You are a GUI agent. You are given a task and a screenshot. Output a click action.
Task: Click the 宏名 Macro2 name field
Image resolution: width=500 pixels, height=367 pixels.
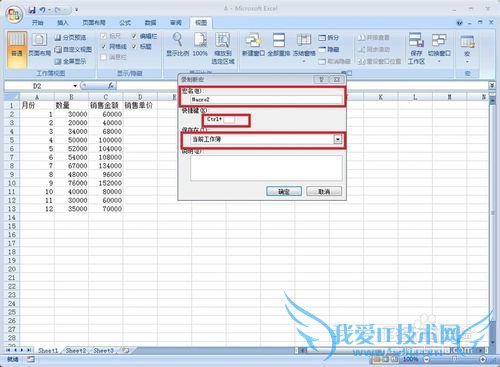tap(266, 99)
